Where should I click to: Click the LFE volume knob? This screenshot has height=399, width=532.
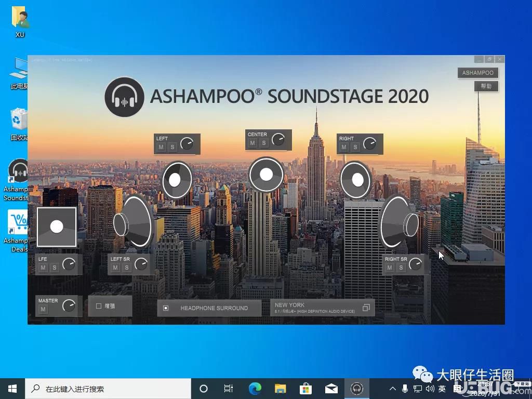[x=69, y=264]
